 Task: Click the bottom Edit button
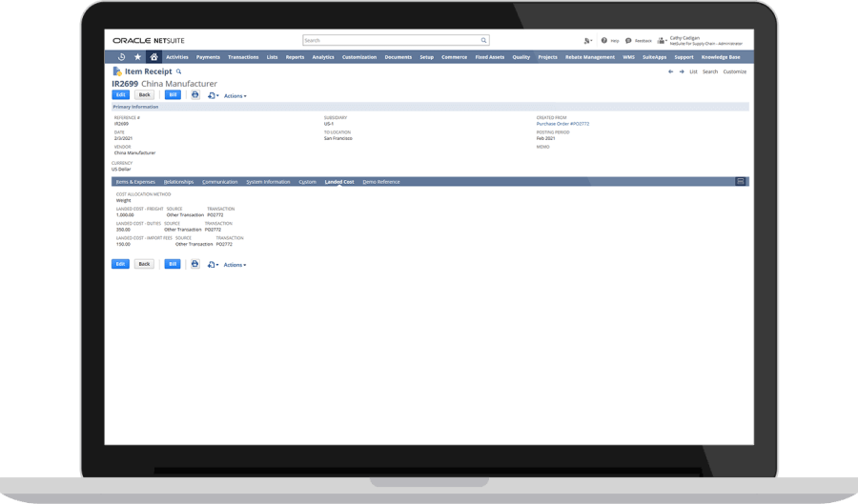pyautogui.click(x=120, y=264)
